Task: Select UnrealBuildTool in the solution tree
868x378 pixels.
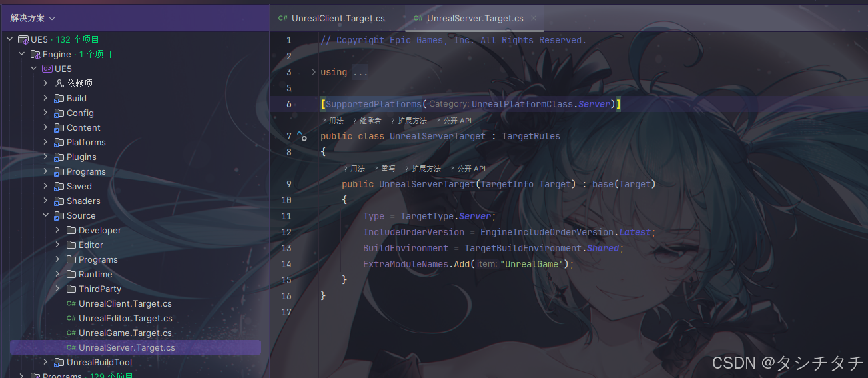Action: 99,363
